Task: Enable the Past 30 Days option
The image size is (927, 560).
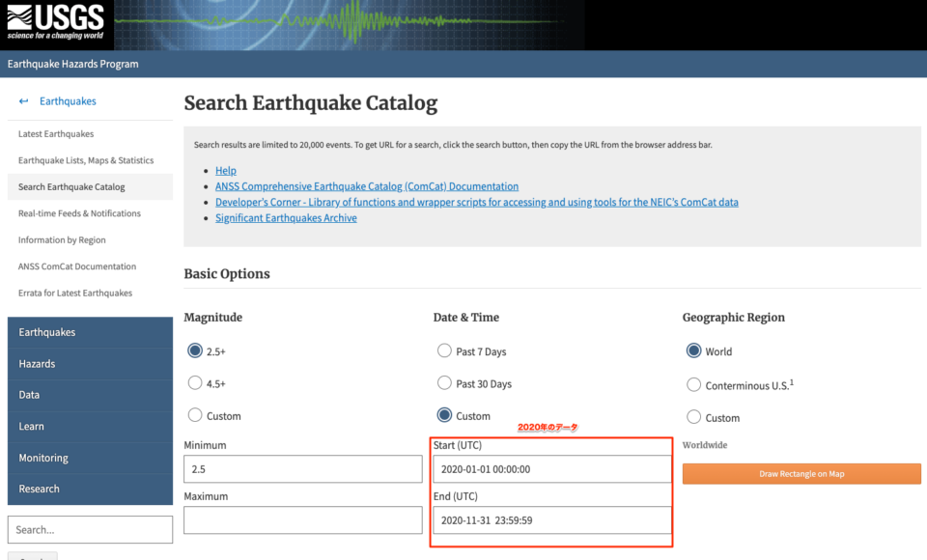Action: coord(444,383)
